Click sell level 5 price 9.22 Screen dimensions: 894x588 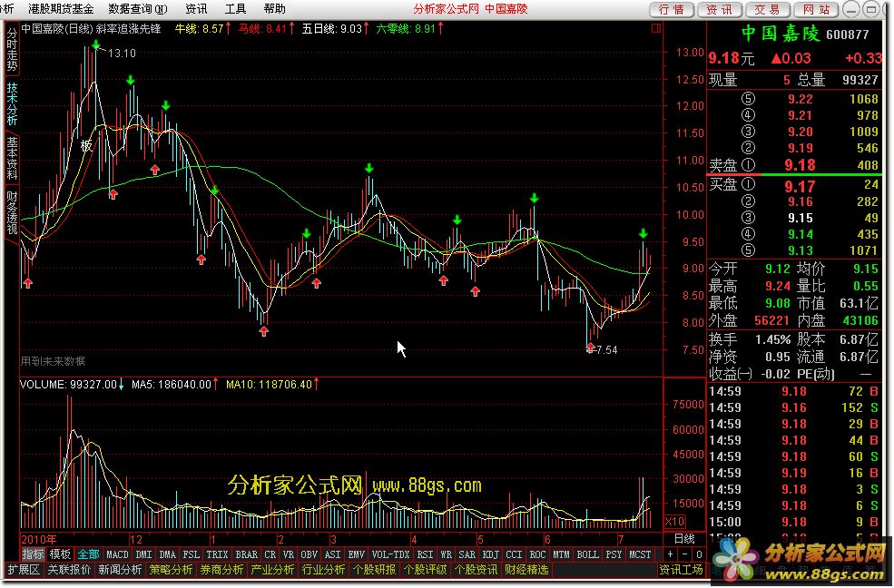coord(800,99)
